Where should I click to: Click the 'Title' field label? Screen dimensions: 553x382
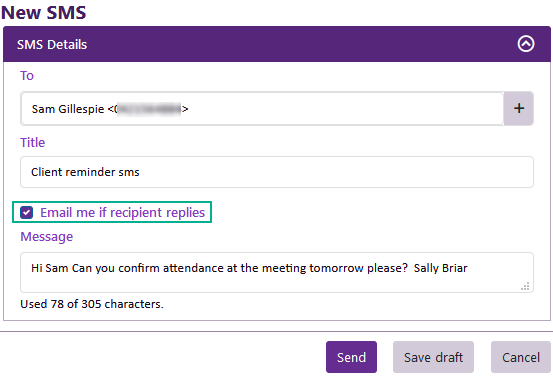(x=32, y=143)
